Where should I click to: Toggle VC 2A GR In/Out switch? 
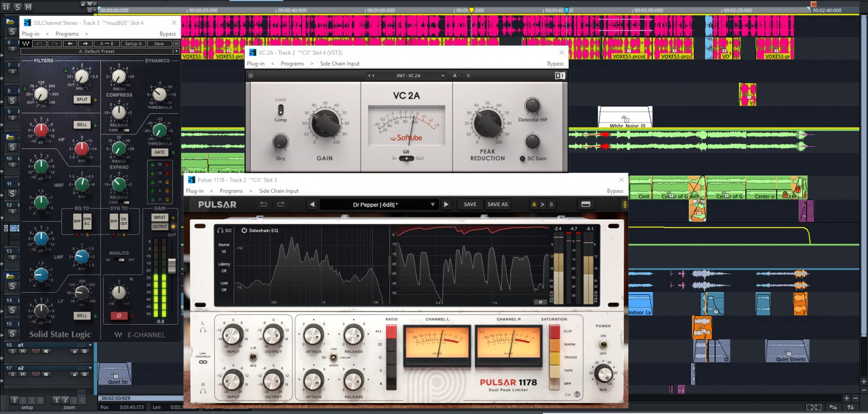click(x=406, y=158)
